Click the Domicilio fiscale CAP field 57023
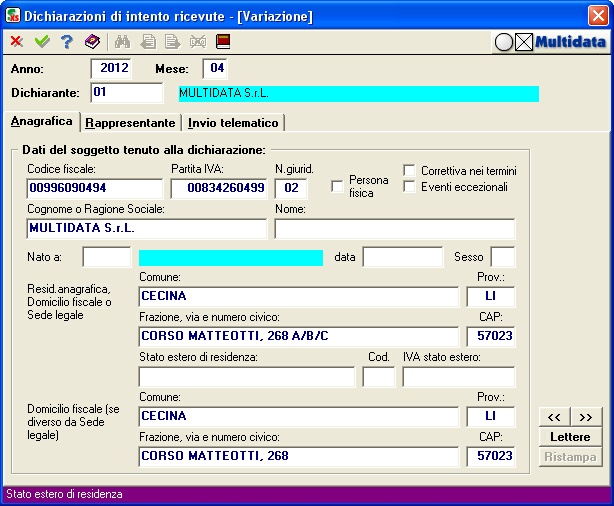Viewport: 614px width, 506px height. coord(491,457)
